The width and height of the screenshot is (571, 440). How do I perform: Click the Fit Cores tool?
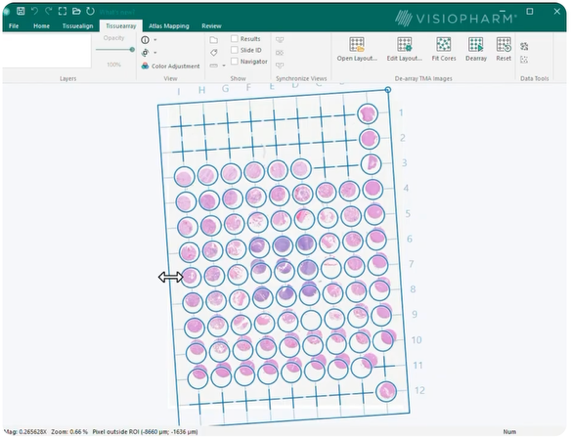[x=444, y=49]
